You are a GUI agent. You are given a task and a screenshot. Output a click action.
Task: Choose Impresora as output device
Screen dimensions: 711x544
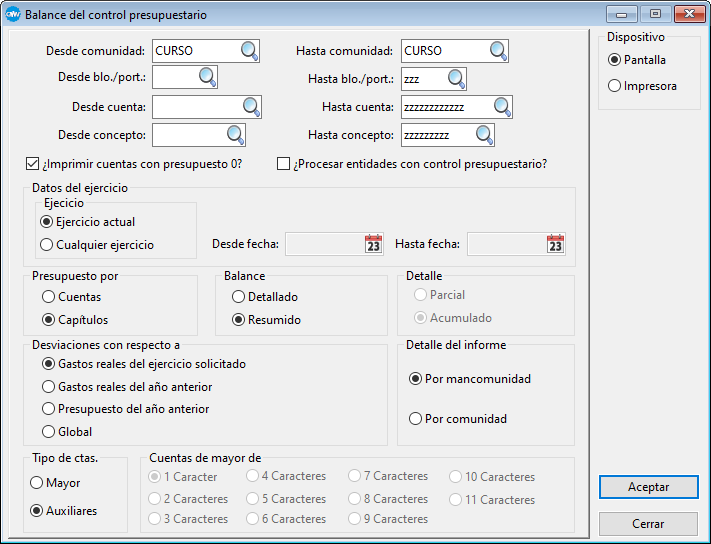pos(614,86)
